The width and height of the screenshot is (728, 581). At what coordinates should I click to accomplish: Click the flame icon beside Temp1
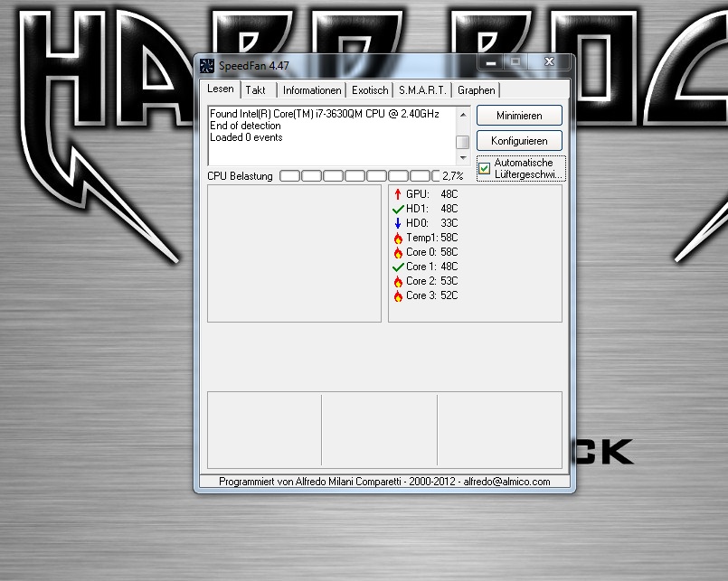[398, 238]
